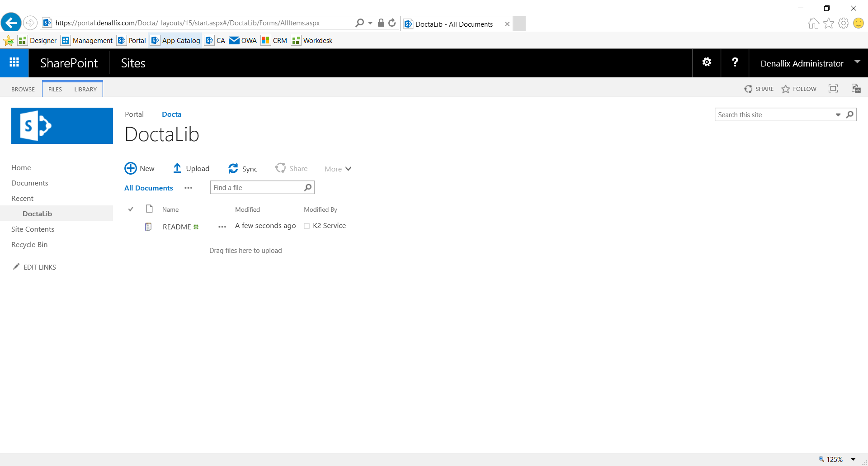The width and height of the screenshot is (868, 466).
Task: Start a library Sync
Action: 233,168
